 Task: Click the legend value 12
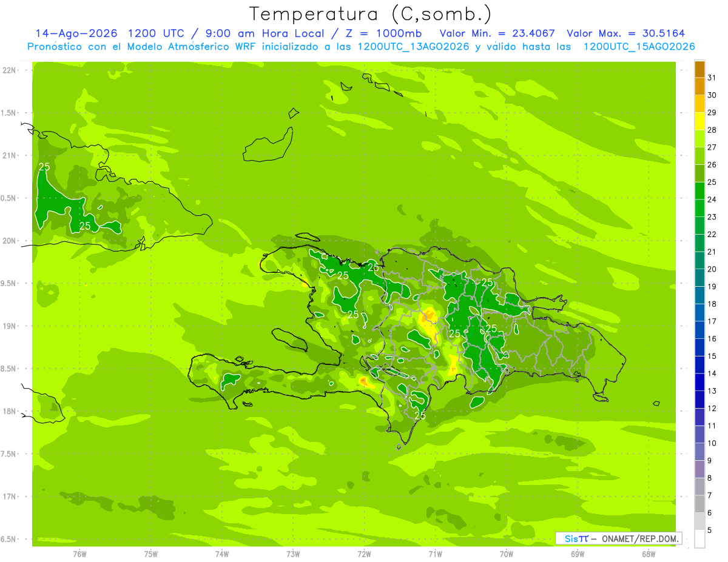pyautogui.click(x=712, y=408)
